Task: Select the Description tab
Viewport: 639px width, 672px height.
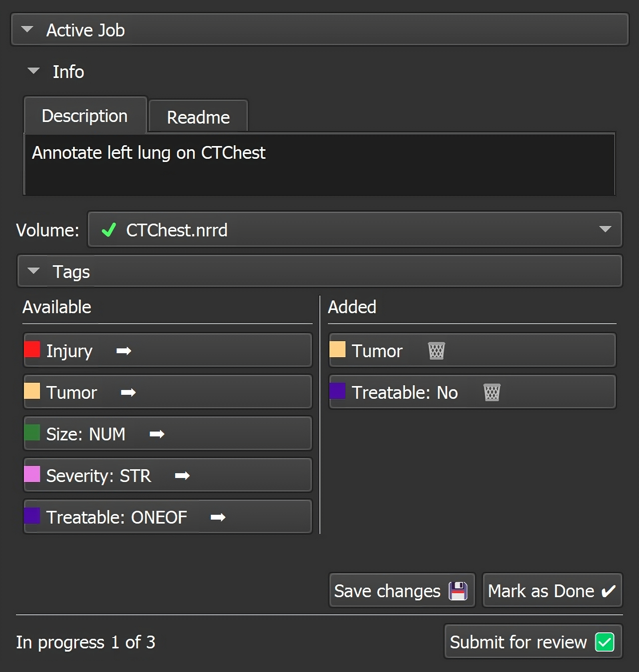Action: point(85,116)
